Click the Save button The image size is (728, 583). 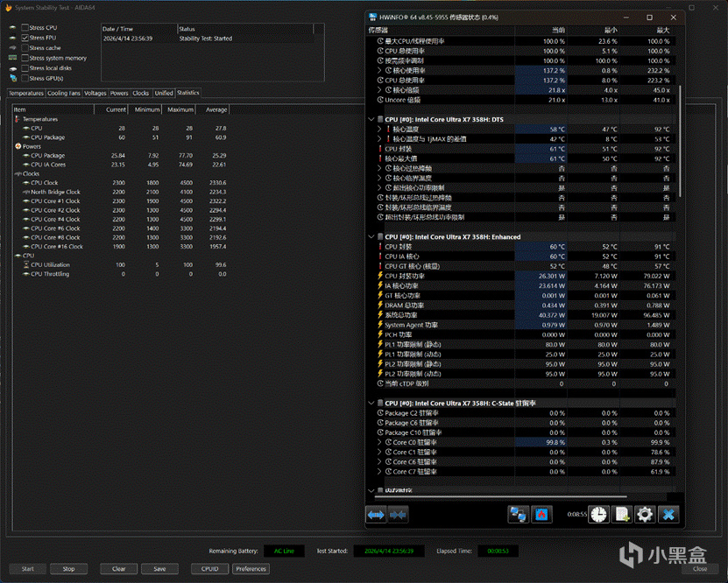pyautogui.click(x=159, y=569)
